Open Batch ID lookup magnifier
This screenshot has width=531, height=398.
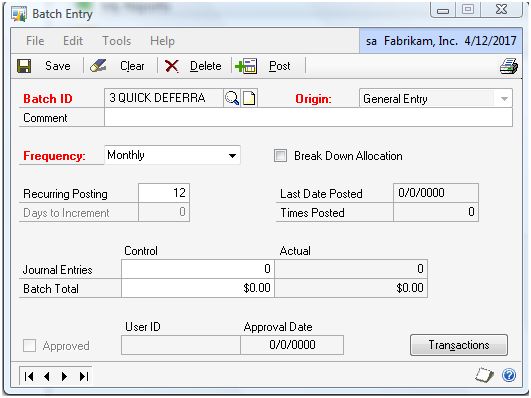coord(232,98)
